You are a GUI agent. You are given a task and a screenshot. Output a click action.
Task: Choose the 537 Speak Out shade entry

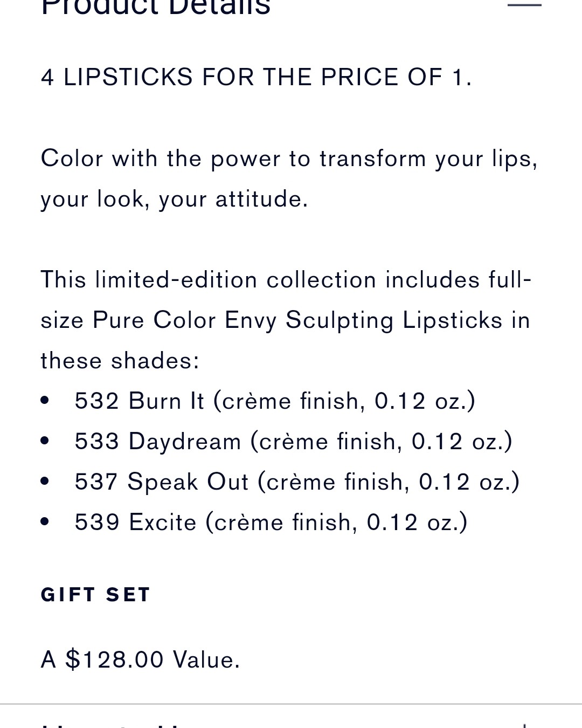[x=297, y=482]
